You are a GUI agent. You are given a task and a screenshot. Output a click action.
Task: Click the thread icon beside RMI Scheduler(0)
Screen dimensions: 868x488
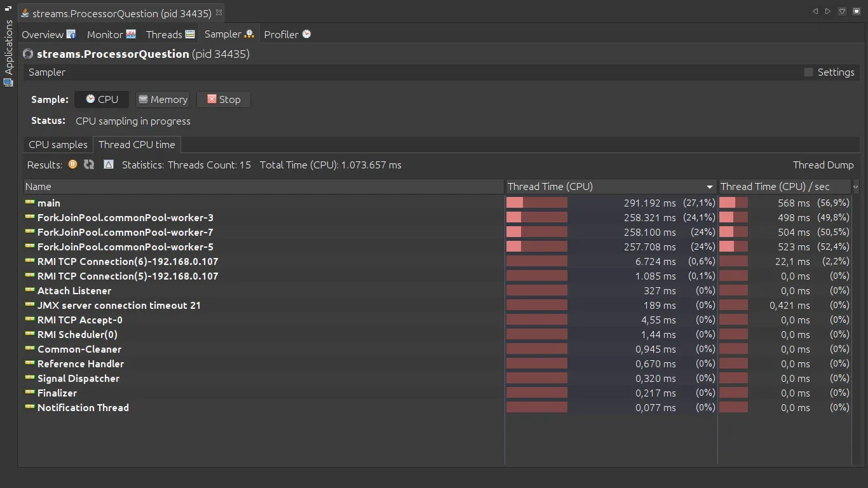tap(29, 334)
